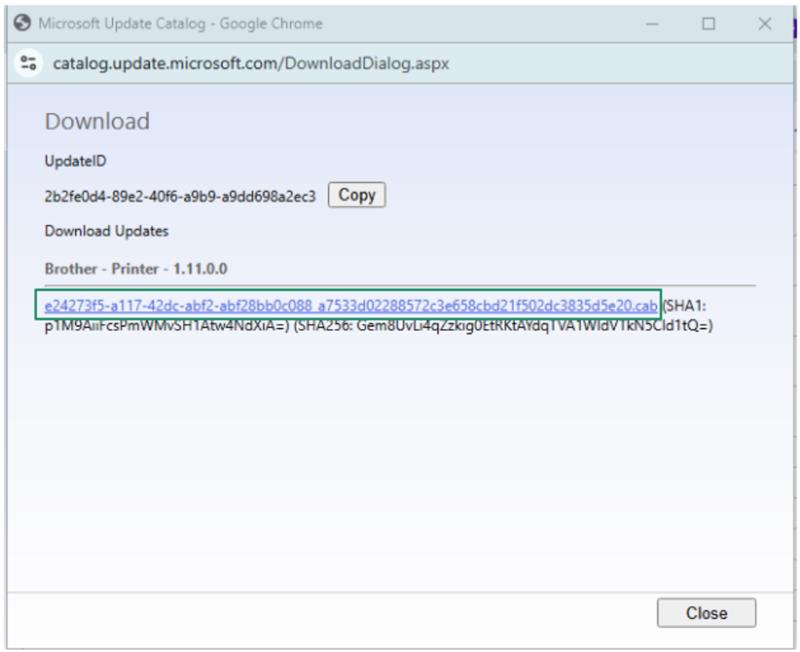
Task: Click the empty white area of the dialog body
Action: (x=400, y=460)
